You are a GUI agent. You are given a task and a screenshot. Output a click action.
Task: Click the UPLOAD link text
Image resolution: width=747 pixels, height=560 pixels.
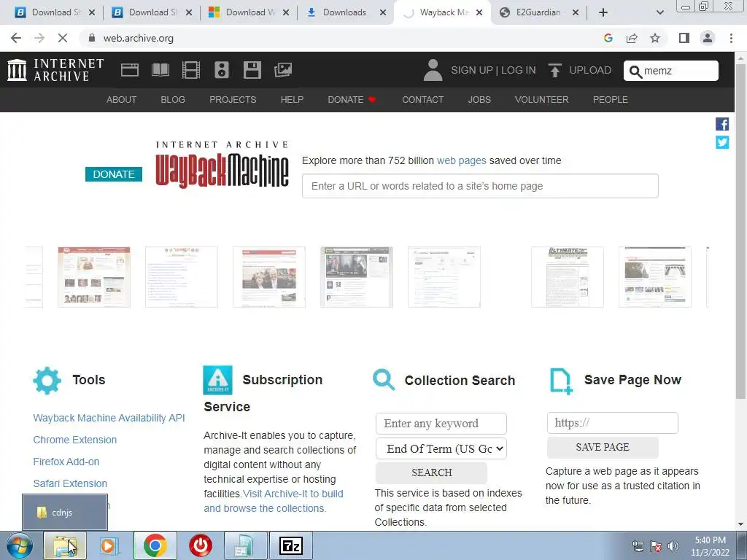(590, 70)
